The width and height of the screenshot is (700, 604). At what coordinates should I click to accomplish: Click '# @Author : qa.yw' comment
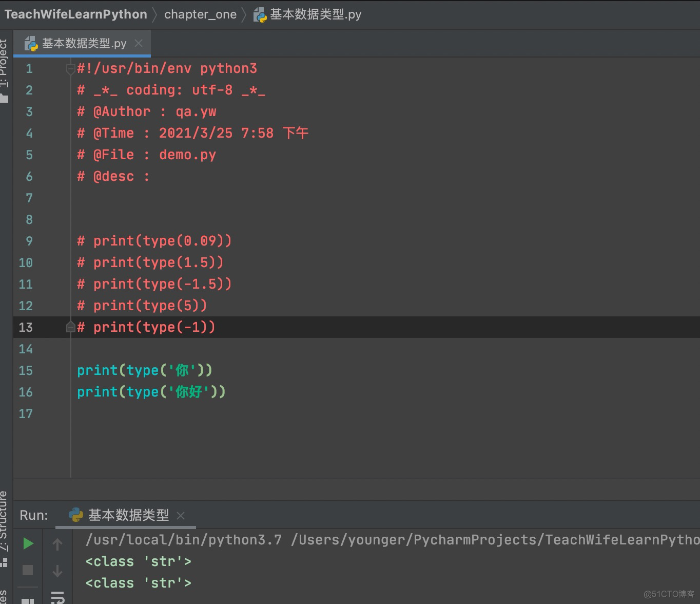[x=146, y=112]
